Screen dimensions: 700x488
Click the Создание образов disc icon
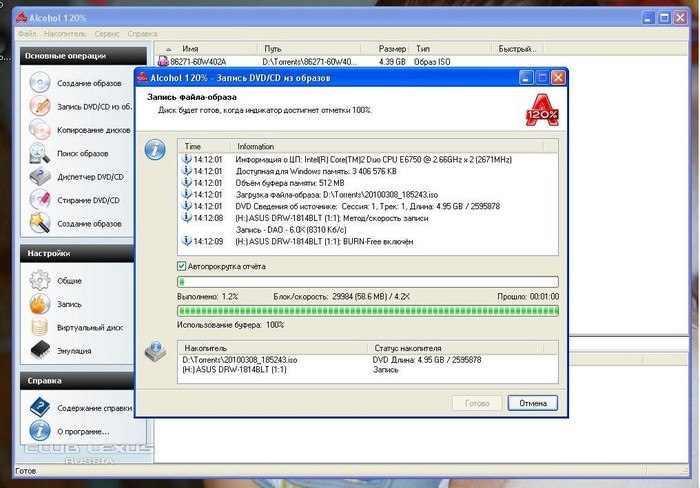(40, 81)
